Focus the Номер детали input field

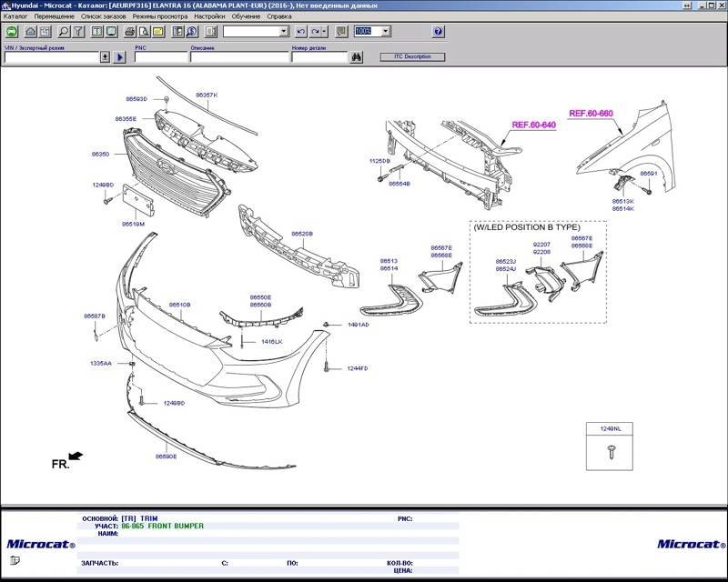pyautogui.click(x=319, y=57)
